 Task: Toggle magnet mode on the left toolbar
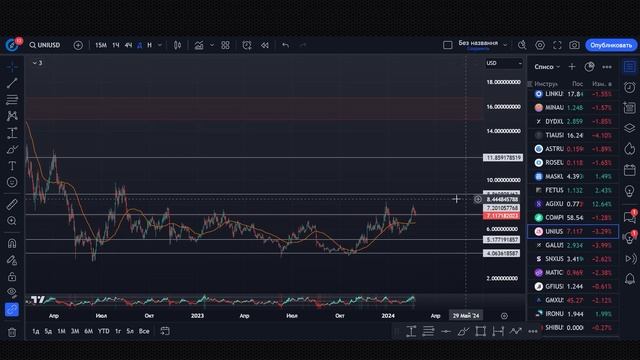(x=12, y=243)
